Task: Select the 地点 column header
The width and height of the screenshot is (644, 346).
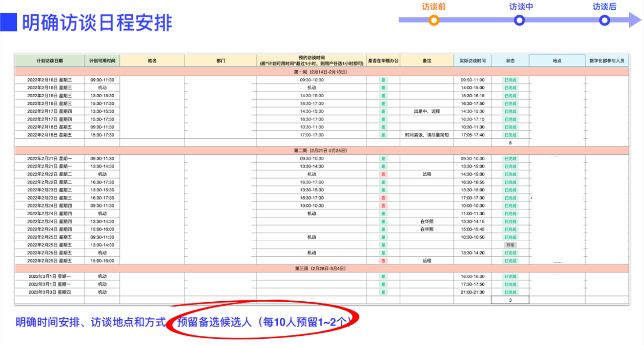Action: tap(558, 60)
